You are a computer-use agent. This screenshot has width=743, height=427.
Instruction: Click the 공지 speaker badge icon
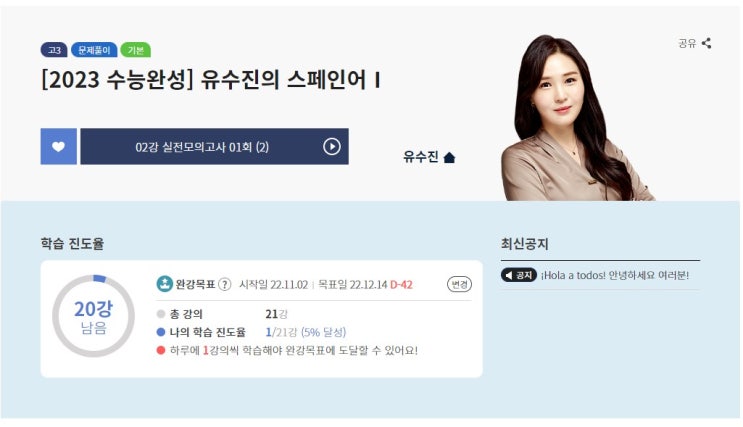pos(519,275)
